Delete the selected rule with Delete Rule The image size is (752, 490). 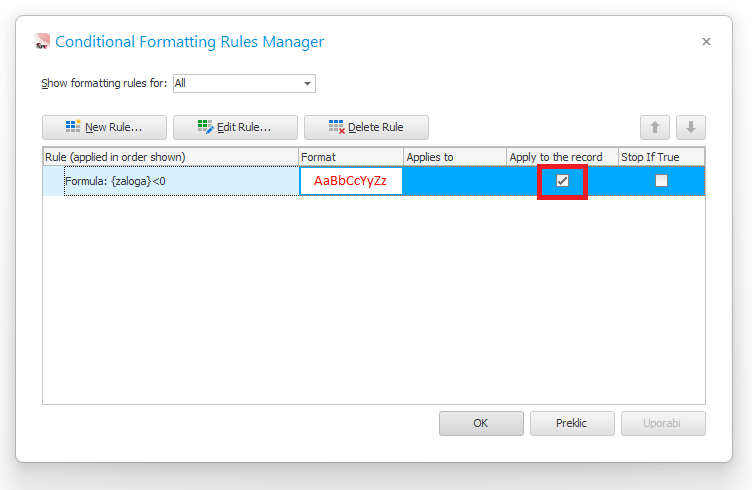coord(366,127)
